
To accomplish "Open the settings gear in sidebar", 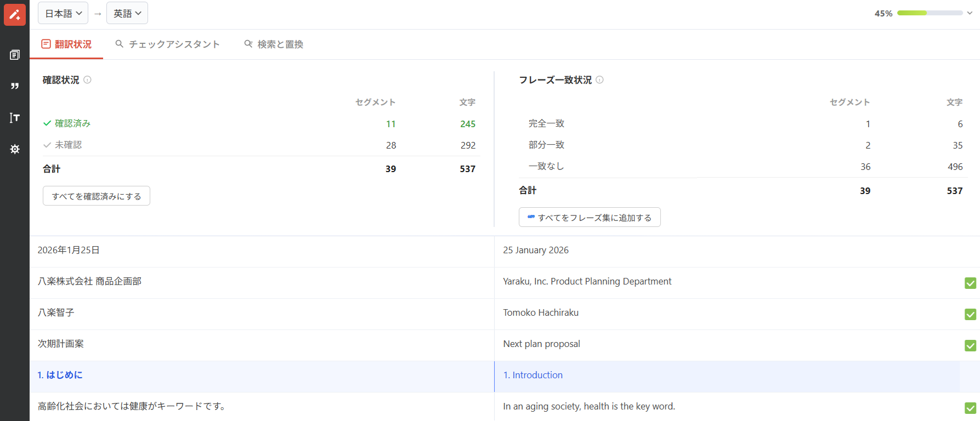I will 15,149.
